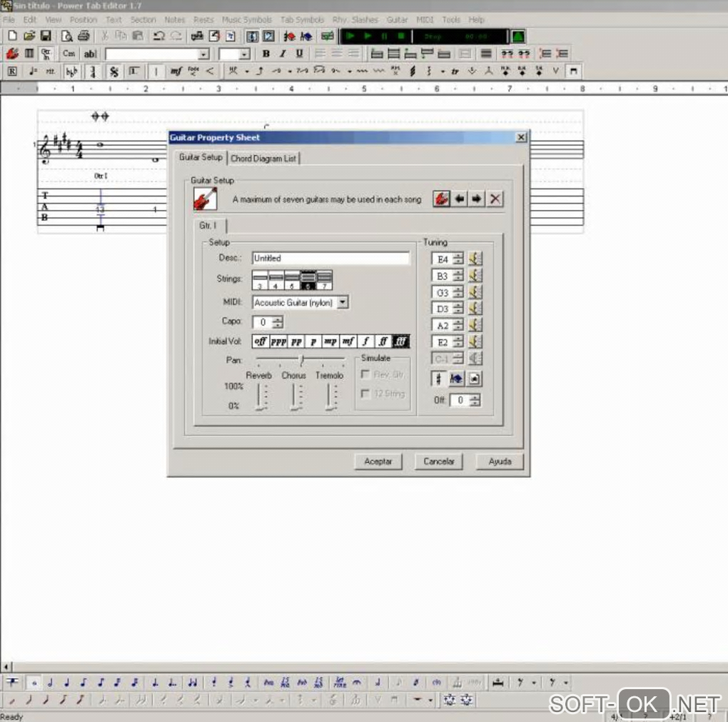Toggle Bold text formatting
The width and height of the screenshot is (728, 722).
(x=266, y=54)
